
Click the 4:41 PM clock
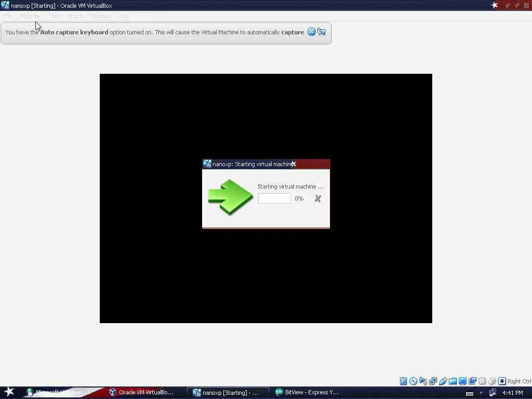point(513,393)
